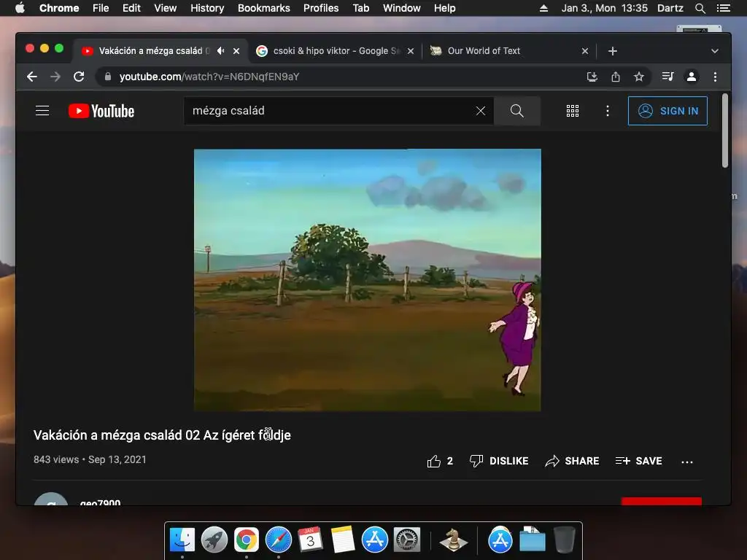Screen dimensions: 747x560
Task: Open more actions ellipsis under video
Action: point(687,462)
